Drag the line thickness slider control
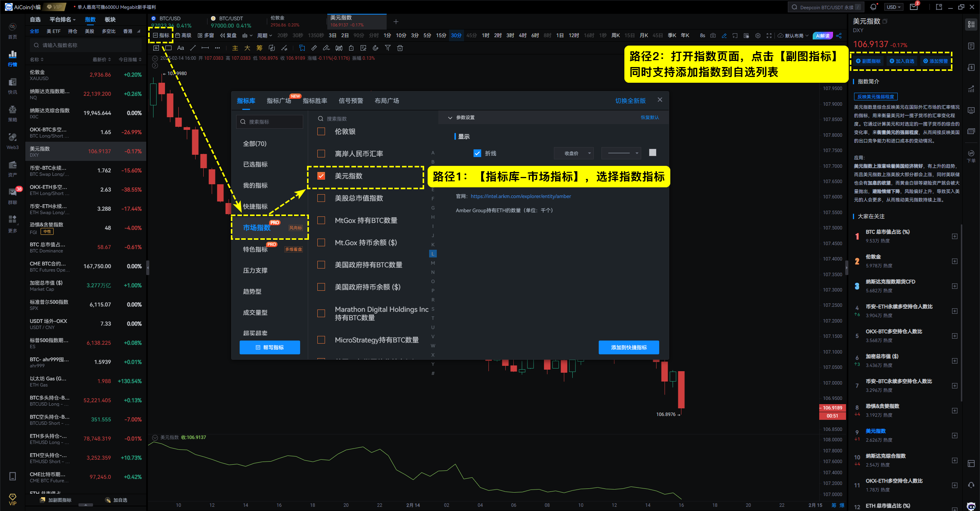The width and height of the screenshot is (980, 511). coord(622,153)
